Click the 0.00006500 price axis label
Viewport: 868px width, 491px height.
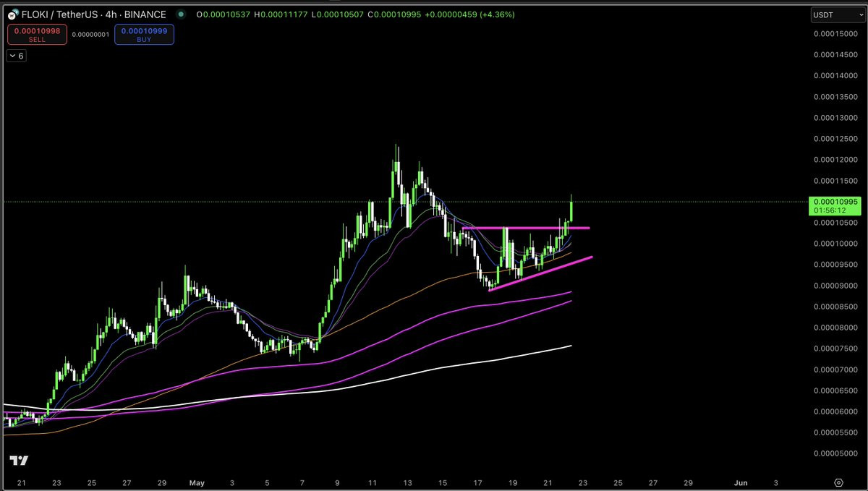click(835, 391)
